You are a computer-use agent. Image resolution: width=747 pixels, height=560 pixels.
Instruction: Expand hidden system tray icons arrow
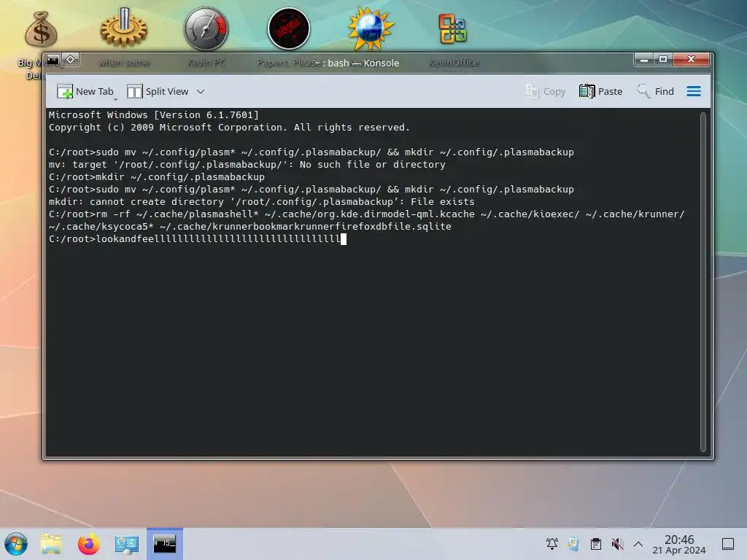click(638, 544)
